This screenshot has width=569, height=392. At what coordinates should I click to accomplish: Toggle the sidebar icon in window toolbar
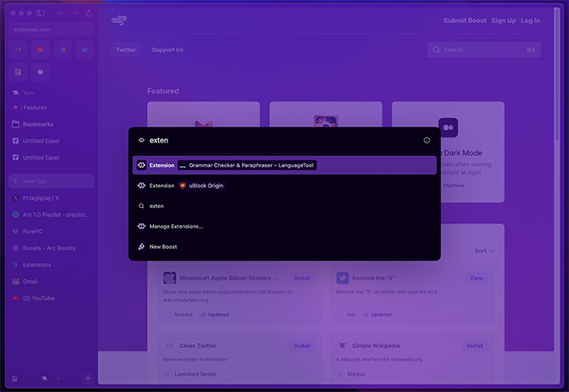41,13
